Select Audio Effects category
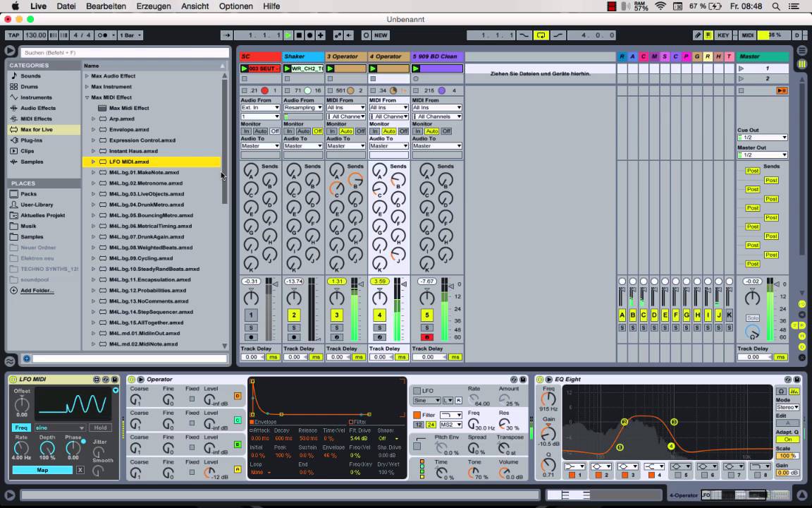The height and width of the screenshot is (508, 812). 38,108
